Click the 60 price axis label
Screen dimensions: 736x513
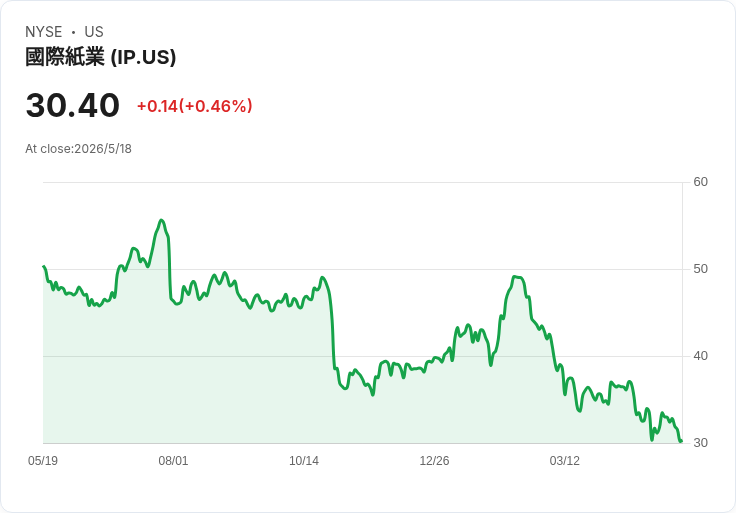point(700,182)
